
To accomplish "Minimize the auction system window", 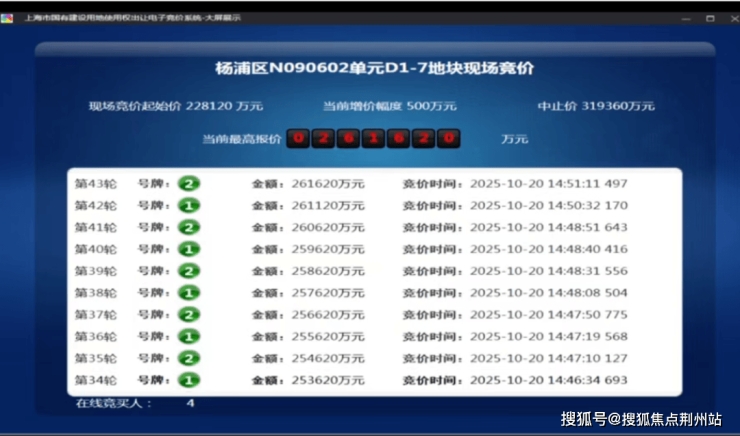I will (682, 18).
